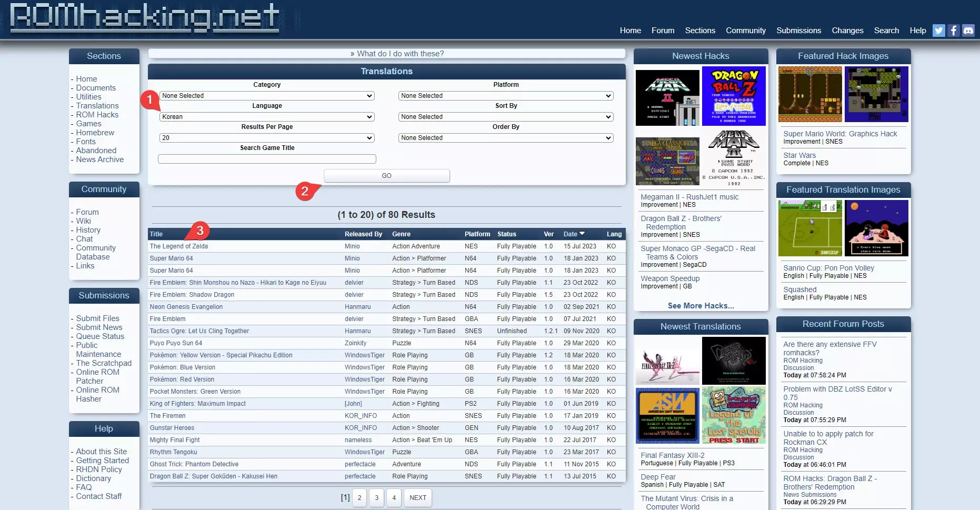Image resolution: width=980 pixels, height=510 pixels.
Task: Click second featured hack image thumbnail
Action: click(876, 95)
